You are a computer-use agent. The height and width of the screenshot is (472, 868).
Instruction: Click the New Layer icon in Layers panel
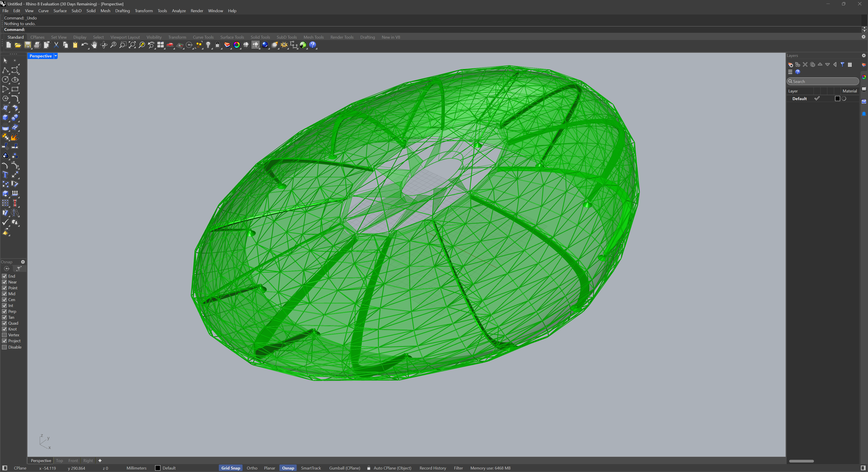(790, 65)
